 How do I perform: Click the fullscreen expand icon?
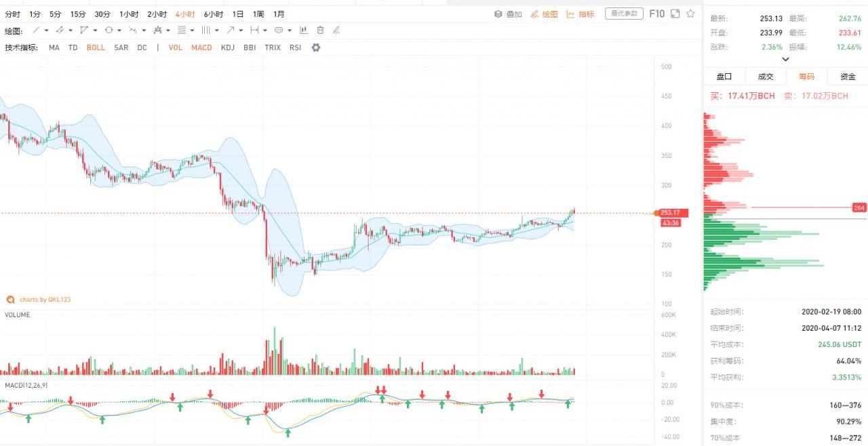click(x=675, y=14)
